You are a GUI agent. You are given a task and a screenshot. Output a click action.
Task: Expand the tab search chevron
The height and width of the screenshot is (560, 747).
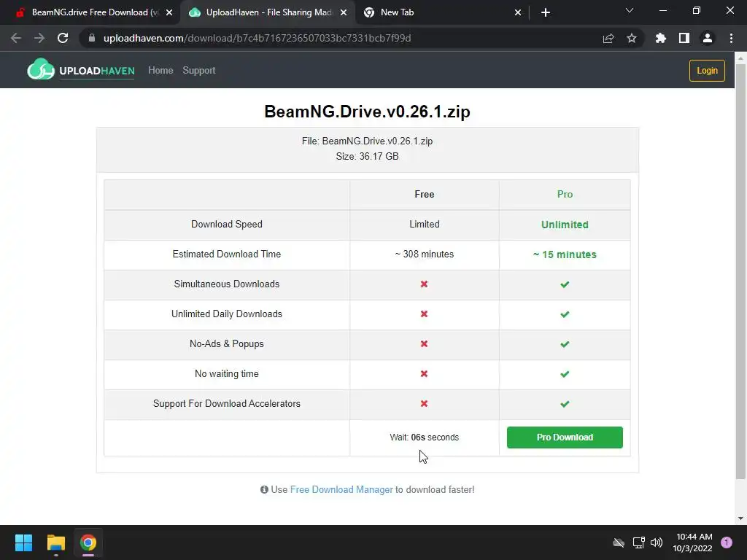(630, 10)
